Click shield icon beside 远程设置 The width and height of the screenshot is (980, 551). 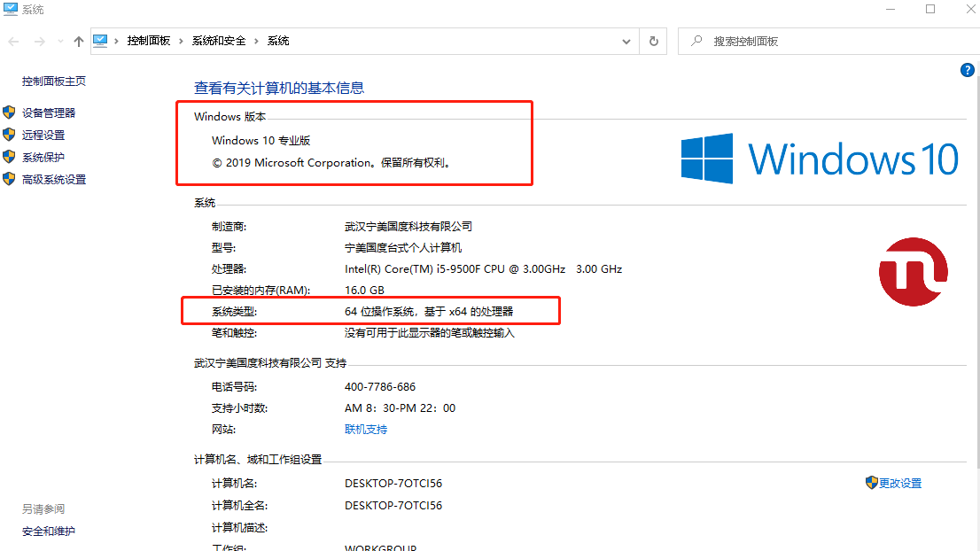click(9, 135)
